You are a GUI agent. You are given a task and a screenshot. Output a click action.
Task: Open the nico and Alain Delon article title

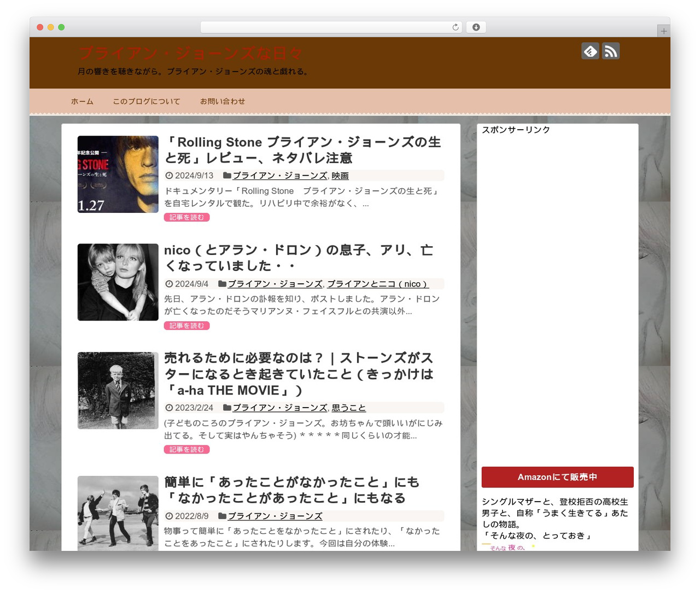(299, 258)
